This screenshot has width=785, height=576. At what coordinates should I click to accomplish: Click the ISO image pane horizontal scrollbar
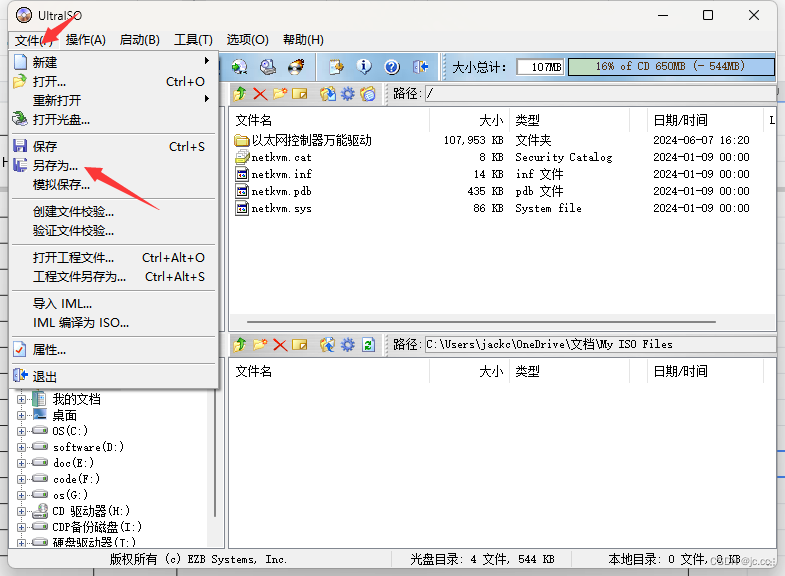pyautogui.click(x=481, y=322)
